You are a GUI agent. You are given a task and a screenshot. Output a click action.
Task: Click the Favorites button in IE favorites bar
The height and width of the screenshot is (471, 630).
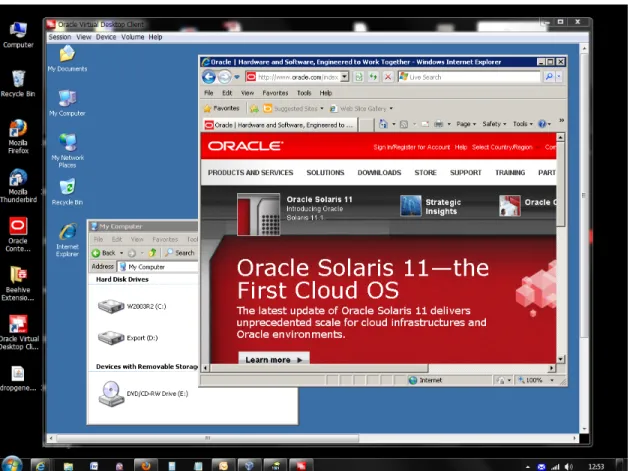click(x=221, y=109)
